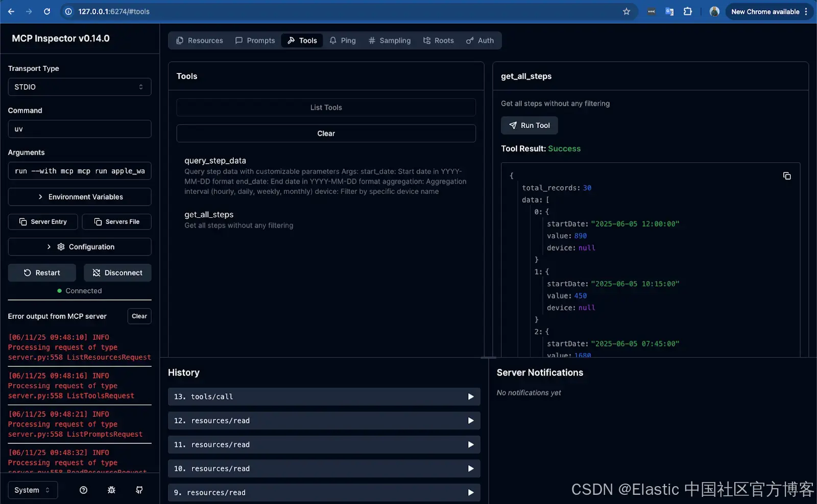This screenshot has height=504, width=817.
Task: Expand the Configuration section
Action: (x=80, y=246)
